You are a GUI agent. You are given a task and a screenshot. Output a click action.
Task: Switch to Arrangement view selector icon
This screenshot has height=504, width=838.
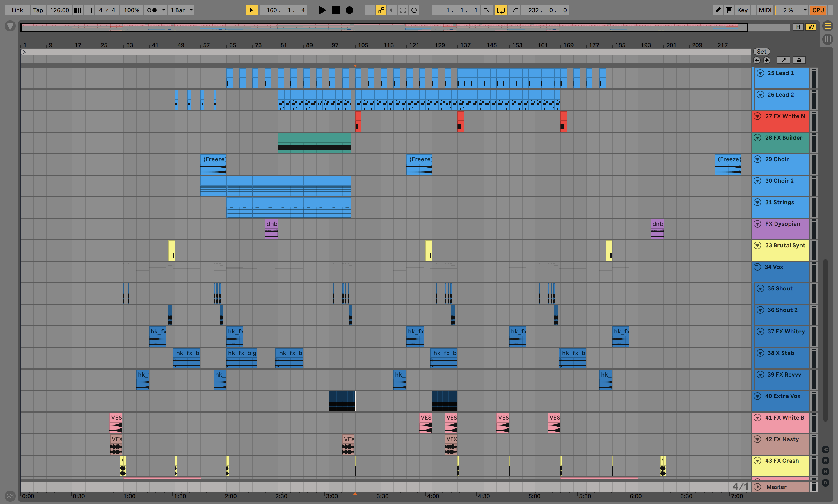click(828, 26)
